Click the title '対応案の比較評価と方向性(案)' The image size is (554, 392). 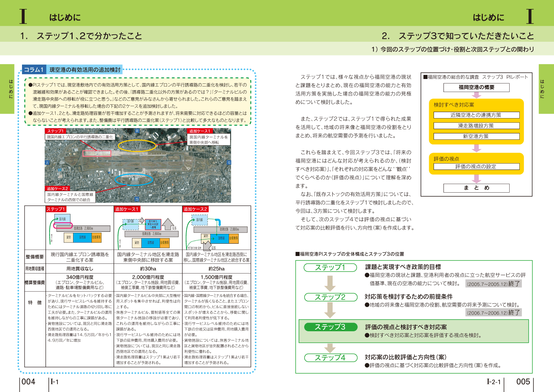(406, 357)
